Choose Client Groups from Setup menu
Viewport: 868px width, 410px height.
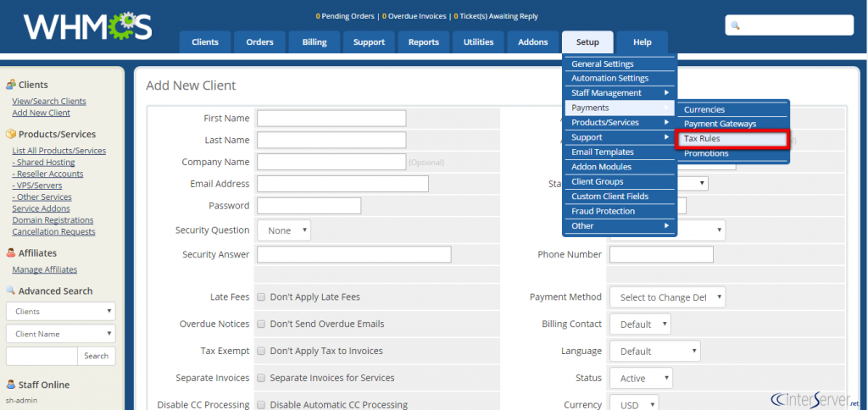pos(620,181)
